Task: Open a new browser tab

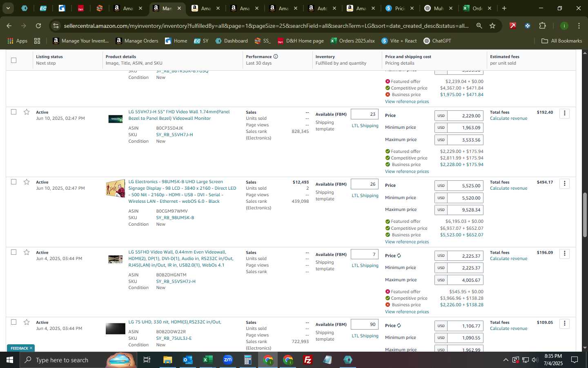Action: click(504, 8)
